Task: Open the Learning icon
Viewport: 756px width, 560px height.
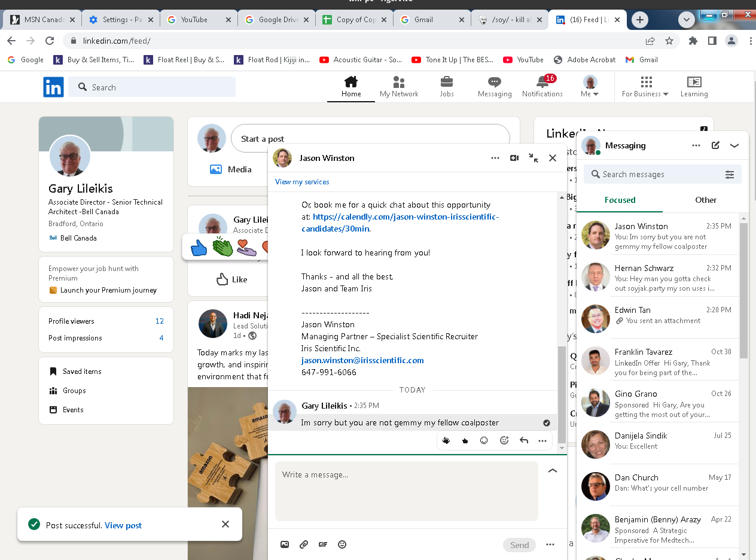Action: click(694, 87)
